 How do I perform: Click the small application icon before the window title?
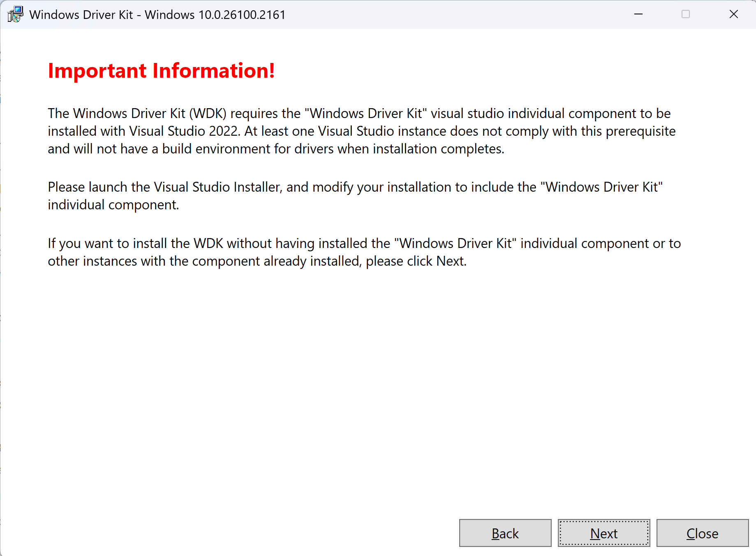15,14
